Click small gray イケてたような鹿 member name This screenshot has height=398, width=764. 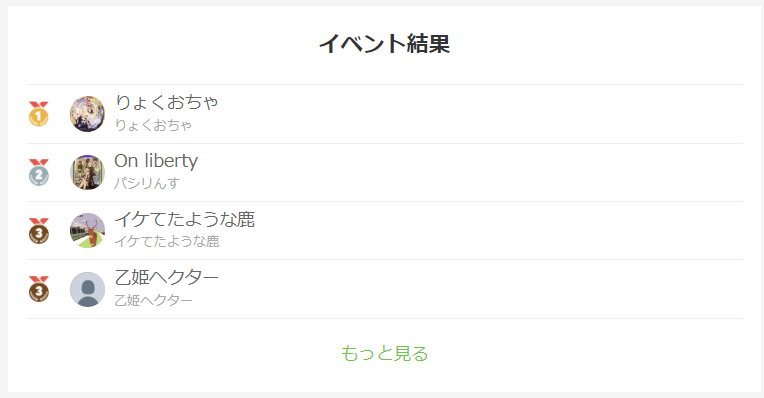[167, 241]
